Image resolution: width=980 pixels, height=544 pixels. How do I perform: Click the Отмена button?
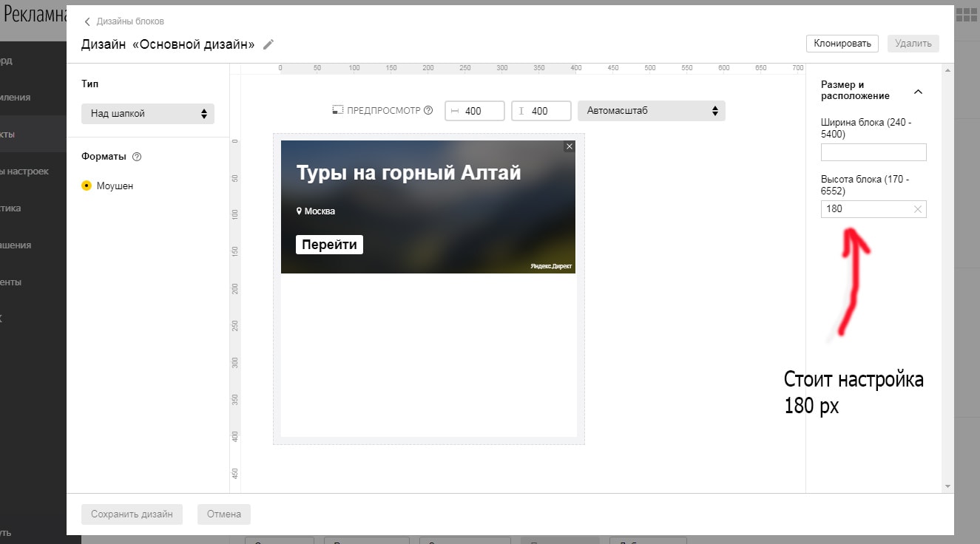click(224, 514)
